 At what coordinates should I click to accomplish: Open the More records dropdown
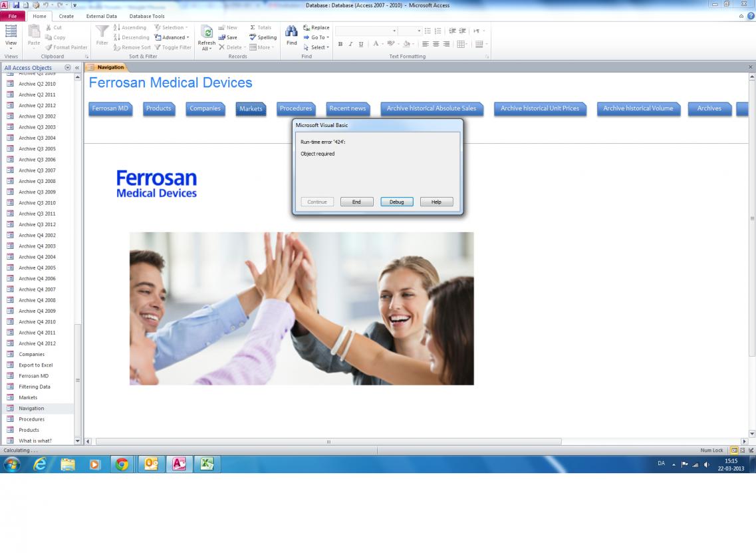point(262,47)
